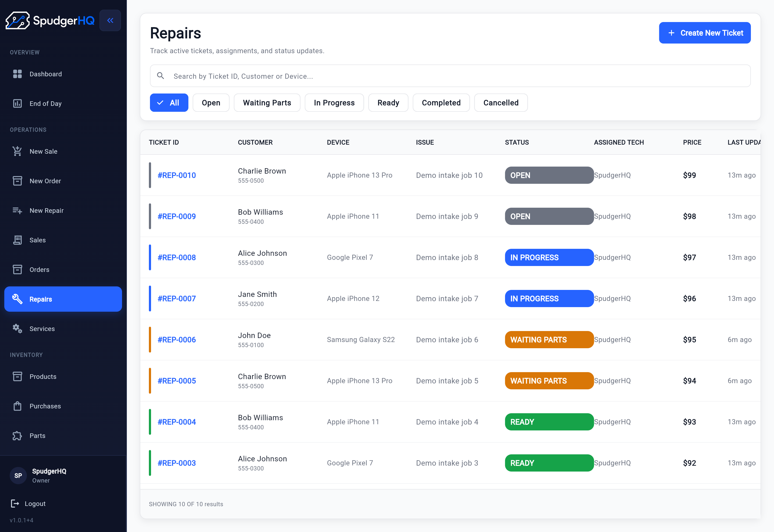This screenshot has height=532, width=774.
Task: Click the TICKET ID column header
Action: 164,142
